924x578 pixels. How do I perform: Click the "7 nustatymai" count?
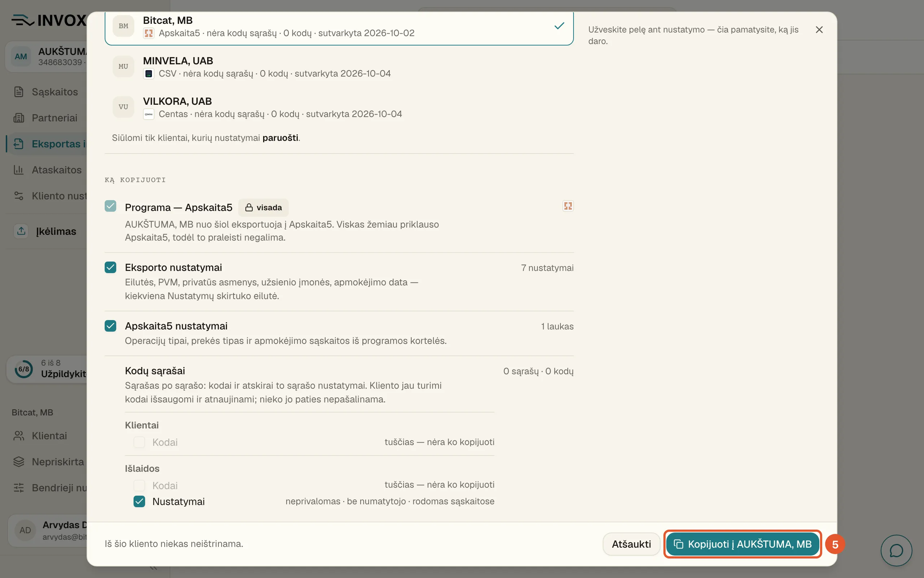point(547,268)
